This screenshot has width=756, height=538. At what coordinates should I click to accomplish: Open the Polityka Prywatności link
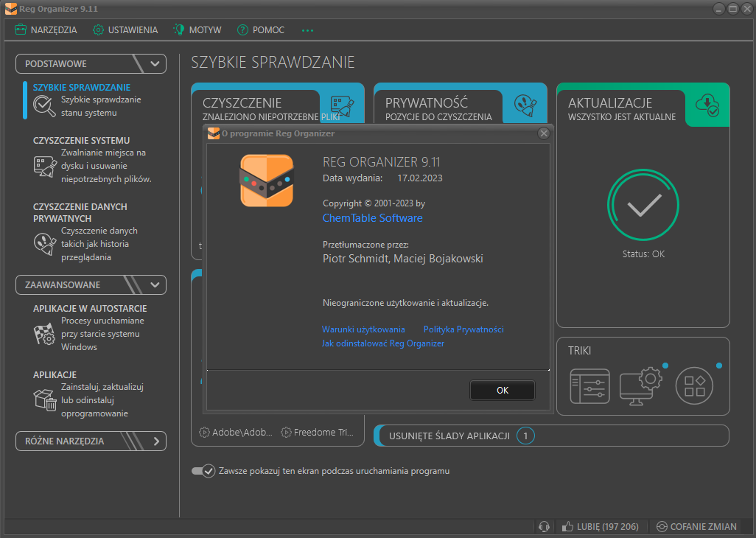pos(463,329)
